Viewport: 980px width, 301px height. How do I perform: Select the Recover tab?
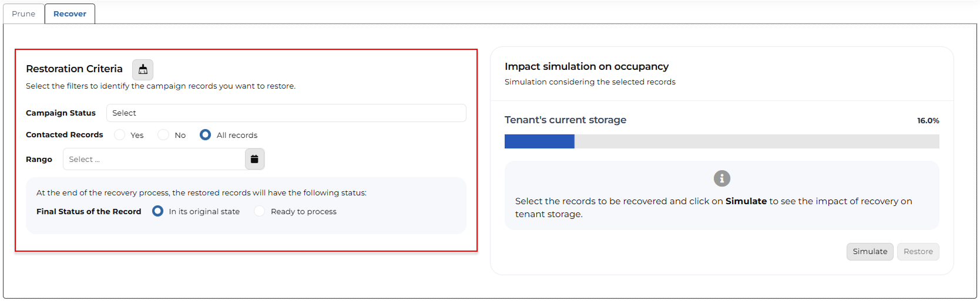[70, 13]
